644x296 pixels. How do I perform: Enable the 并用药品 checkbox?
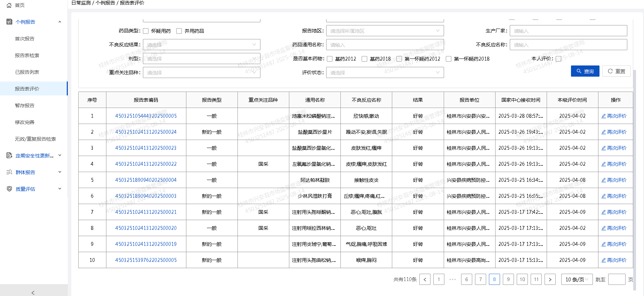179,31
